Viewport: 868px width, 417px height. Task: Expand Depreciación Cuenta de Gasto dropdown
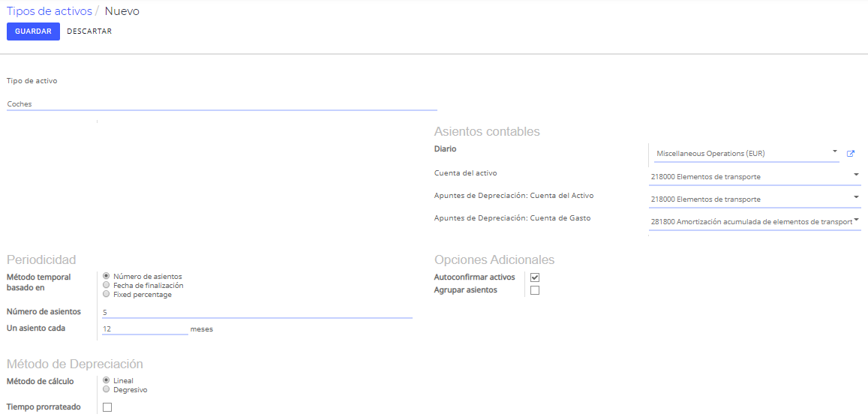tap(857, 220)
